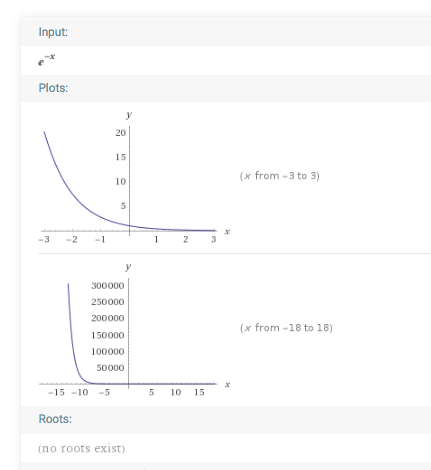Click the y axis label of first plot
431x470 pixels.
pos(129,115)
